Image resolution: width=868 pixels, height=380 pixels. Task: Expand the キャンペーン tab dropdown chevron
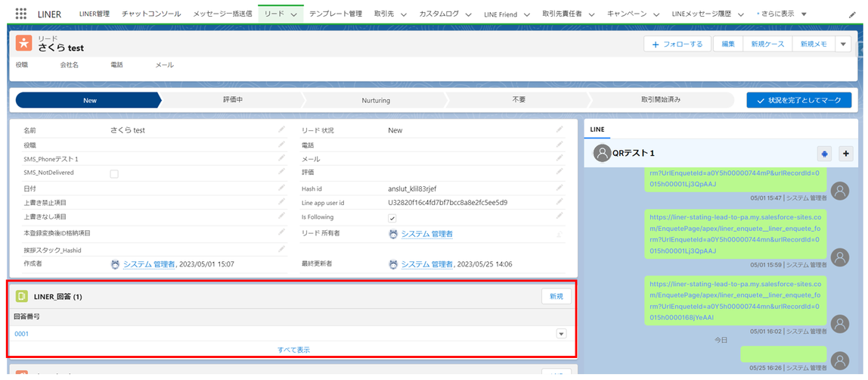point(656,14)
